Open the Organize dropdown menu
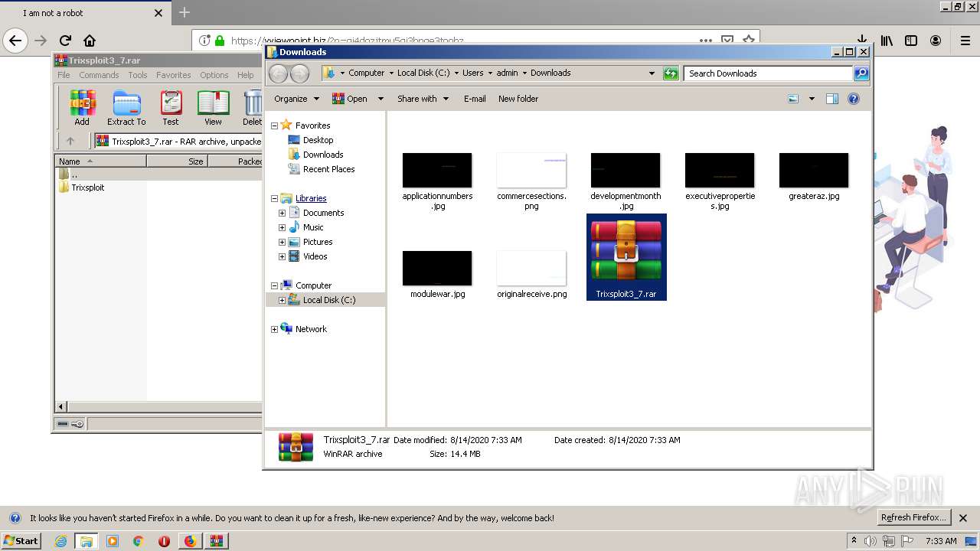 click(x=296, y=99)
